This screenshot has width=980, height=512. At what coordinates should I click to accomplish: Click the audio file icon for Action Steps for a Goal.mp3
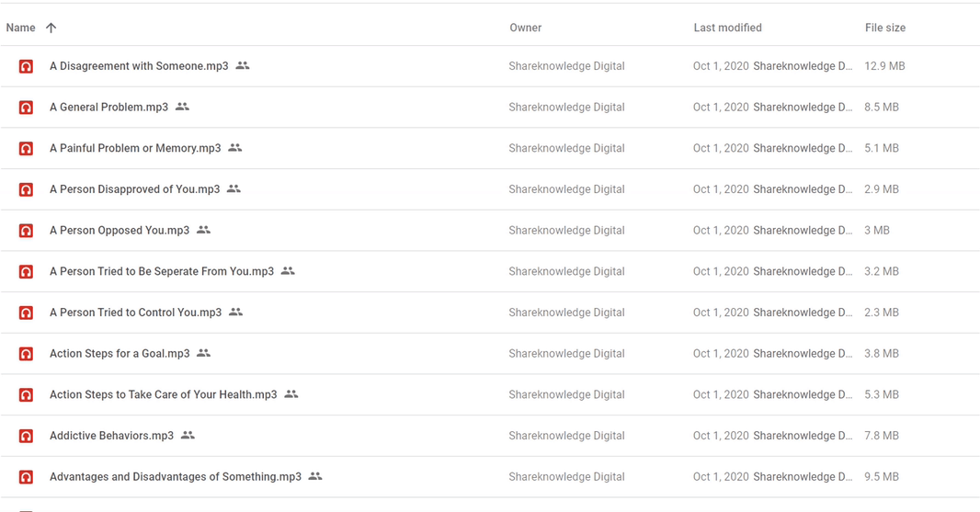(x=26, y=354)
